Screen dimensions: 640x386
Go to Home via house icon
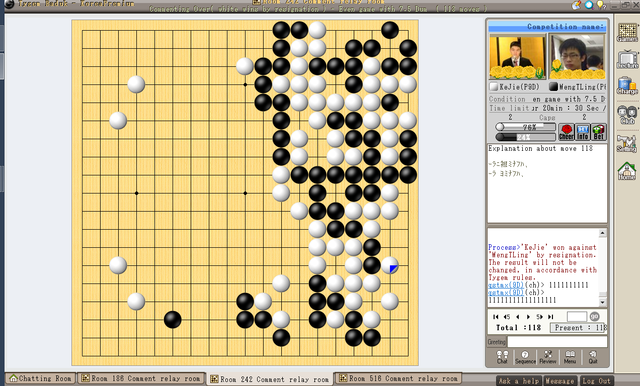tap(627, 171)
